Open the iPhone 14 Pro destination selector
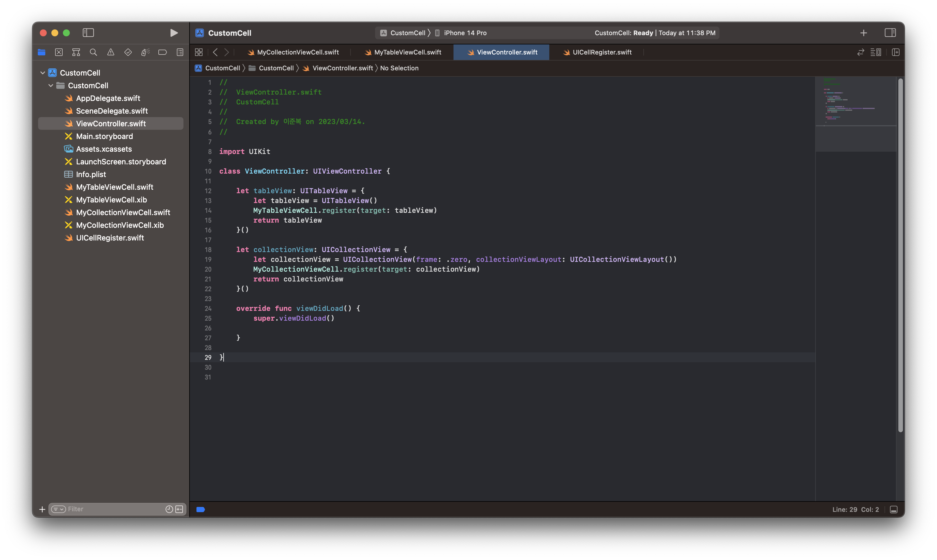This screenshot has width=937, height=560. (465, 33)
